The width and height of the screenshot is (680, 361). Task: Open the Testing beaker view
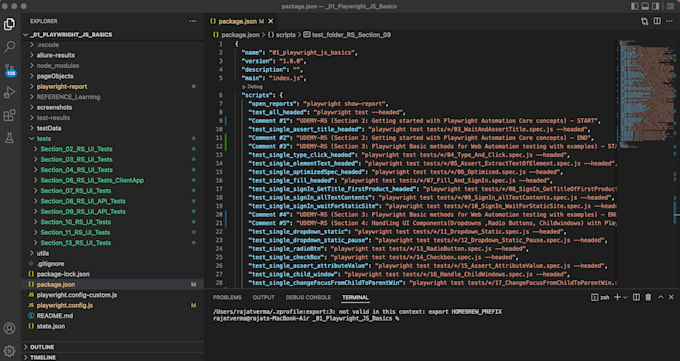point(9,138)
